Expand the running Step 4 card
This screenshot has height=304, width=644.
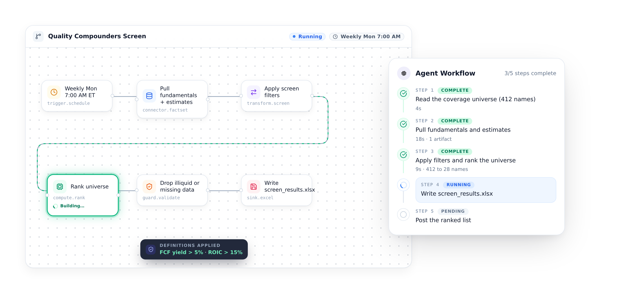point(486,190)
